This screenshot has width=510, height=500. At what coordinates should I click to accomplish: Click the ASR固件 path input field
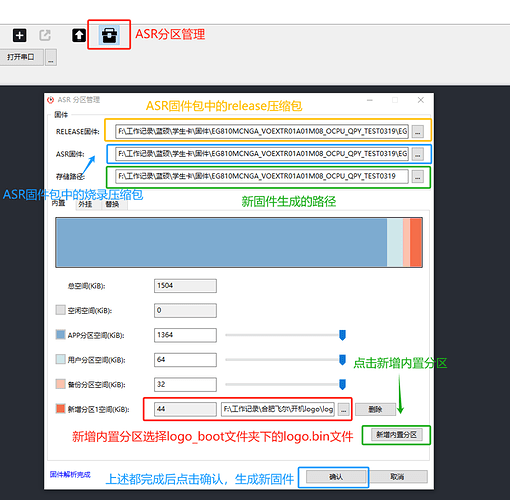click(x=262, y=154)
